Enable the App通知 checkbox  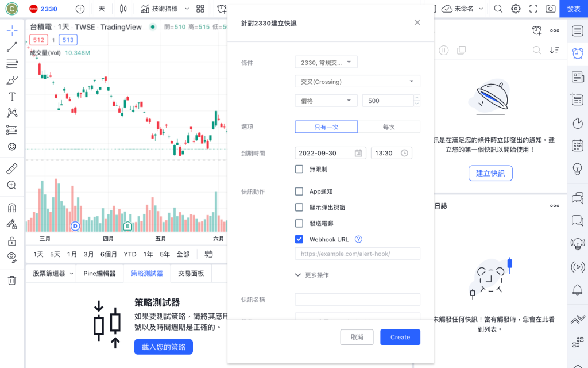(299, 191)
